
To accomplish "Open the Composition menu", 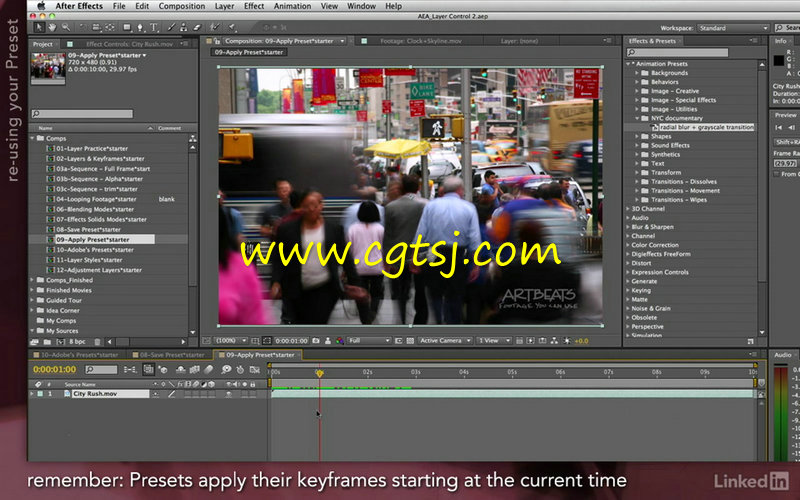I will 182,6.
